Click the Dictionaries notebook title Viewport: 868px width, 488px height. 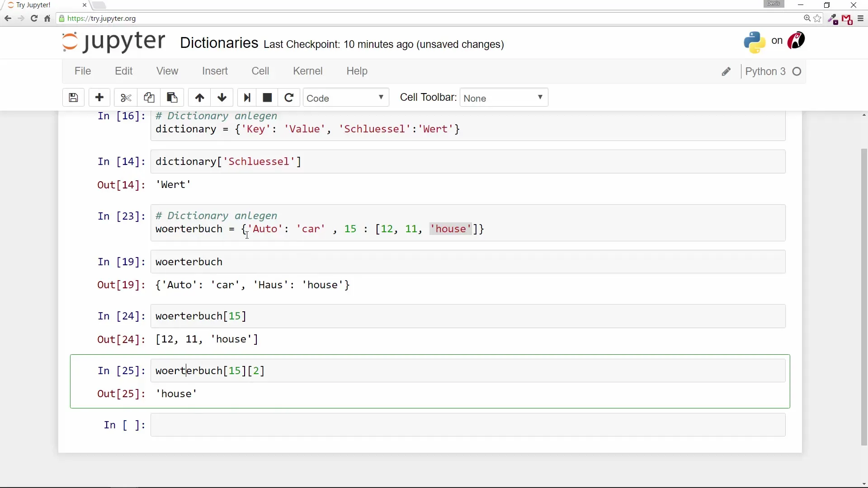point(219,43)
